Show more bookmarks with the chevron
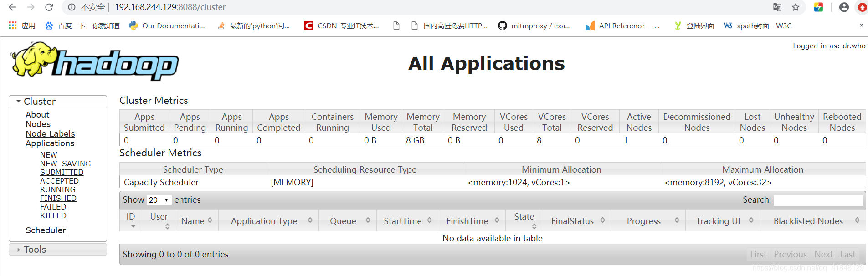868x276 pixels. click(861, 25)
